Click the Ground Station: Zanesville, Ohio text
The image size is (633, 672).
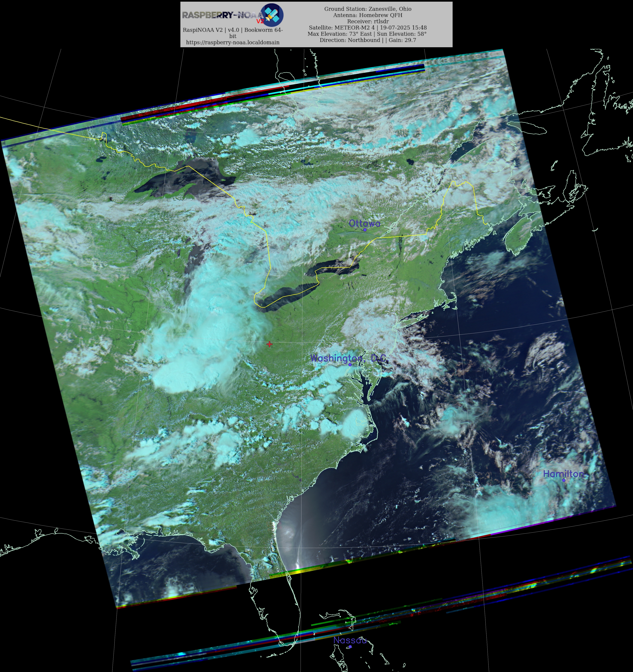(368, 9)
